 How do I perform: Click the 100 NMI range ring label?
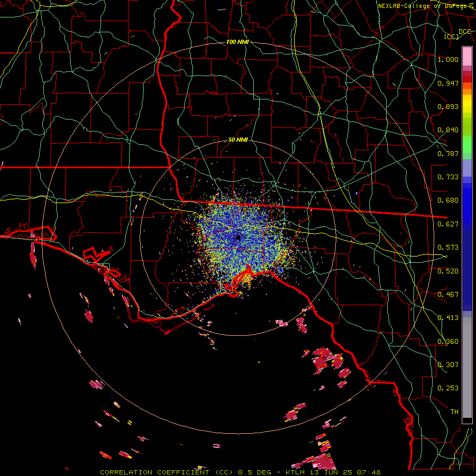pyautogui.click(x=237, y=42)
